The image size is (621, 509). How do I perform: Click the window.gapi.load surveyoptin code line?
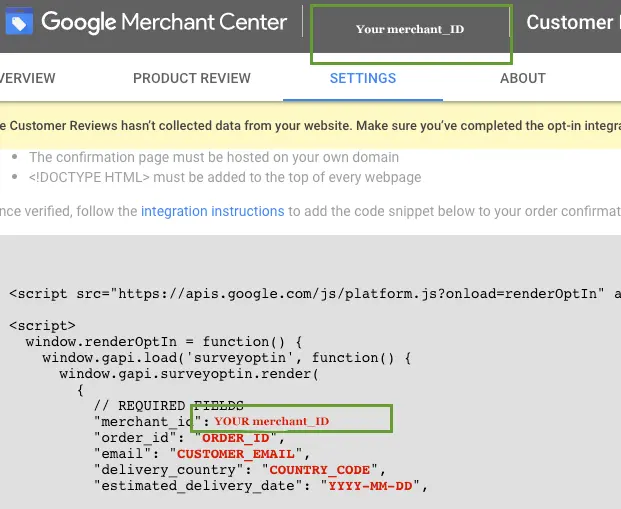[x=227, y=358]
